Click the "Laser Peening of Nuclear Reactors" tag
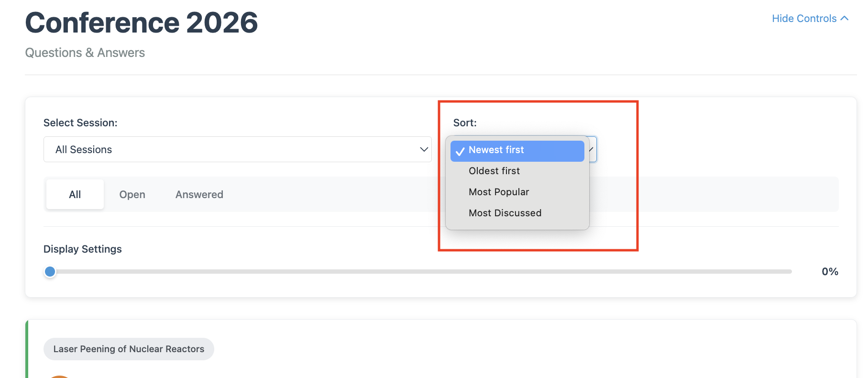The width and height of the screenshot is (868, 378). 129,349
